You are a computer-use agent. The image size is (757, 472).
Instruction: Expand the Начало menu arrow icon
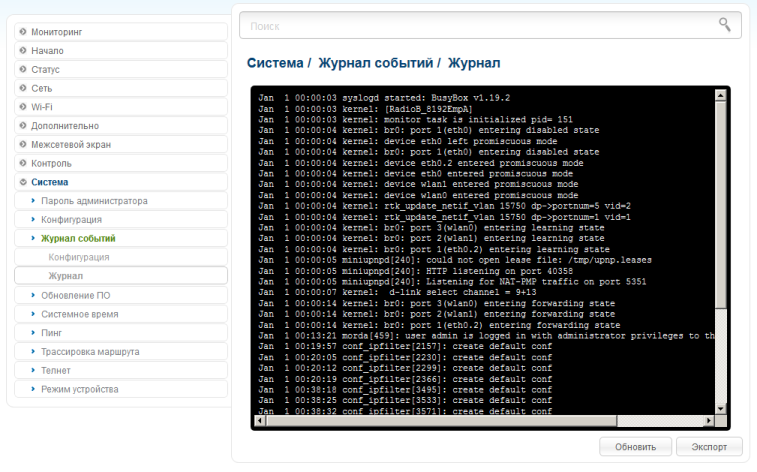pos(23,50)
